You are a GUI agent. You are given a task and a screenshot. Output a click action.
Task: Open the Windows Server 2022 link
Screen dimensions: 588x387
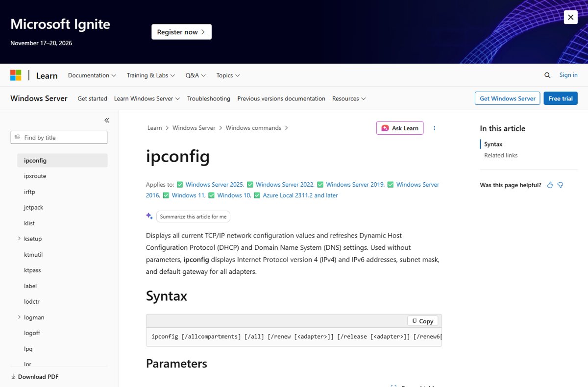point(285,185)
